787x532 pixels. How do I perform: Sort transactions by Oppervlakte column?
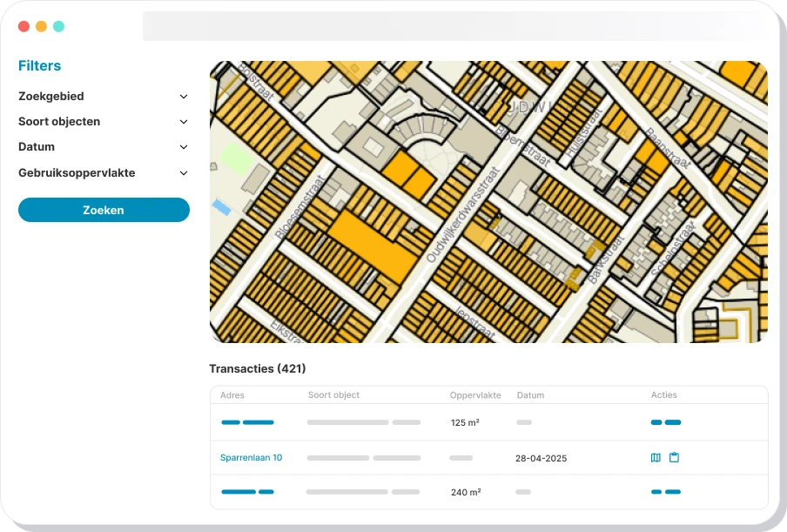pos(475,395)
